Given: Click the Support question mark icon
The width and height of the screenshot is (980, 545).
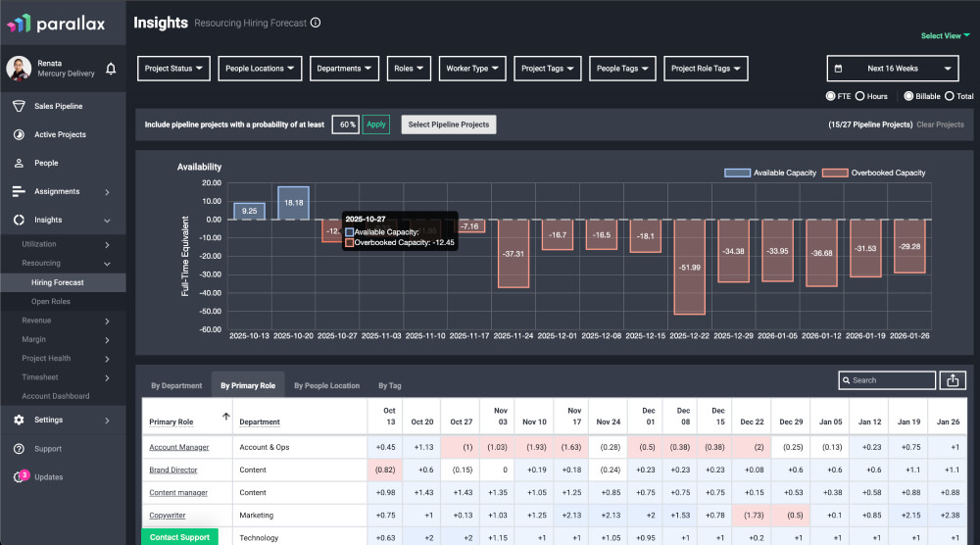Looking at the screenshot, I should [x=18, y=449].
